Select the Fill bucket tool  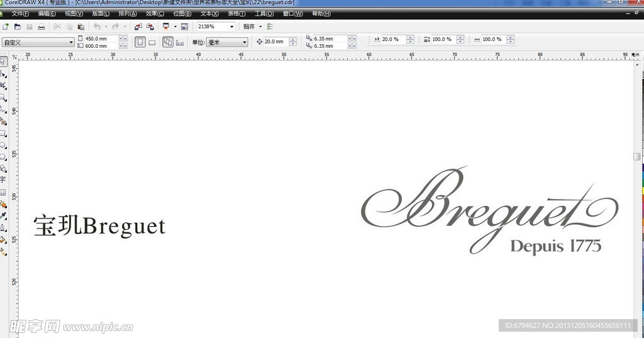tap(3, 240)
